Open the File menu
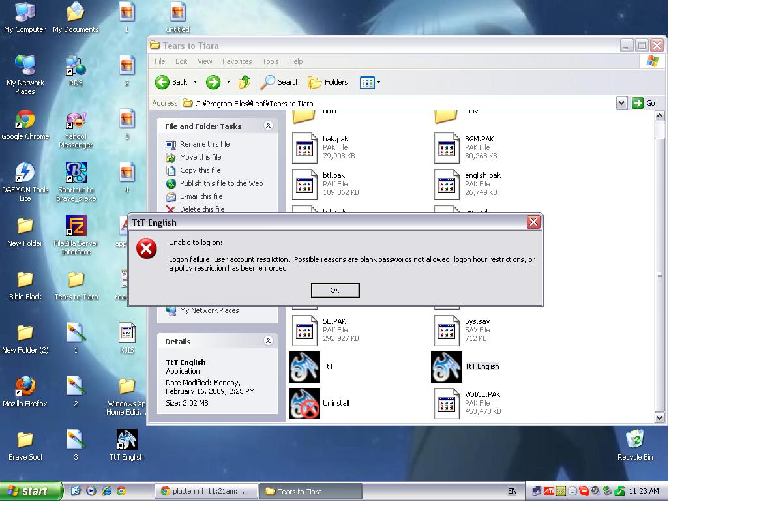 [x=160, y=61]
